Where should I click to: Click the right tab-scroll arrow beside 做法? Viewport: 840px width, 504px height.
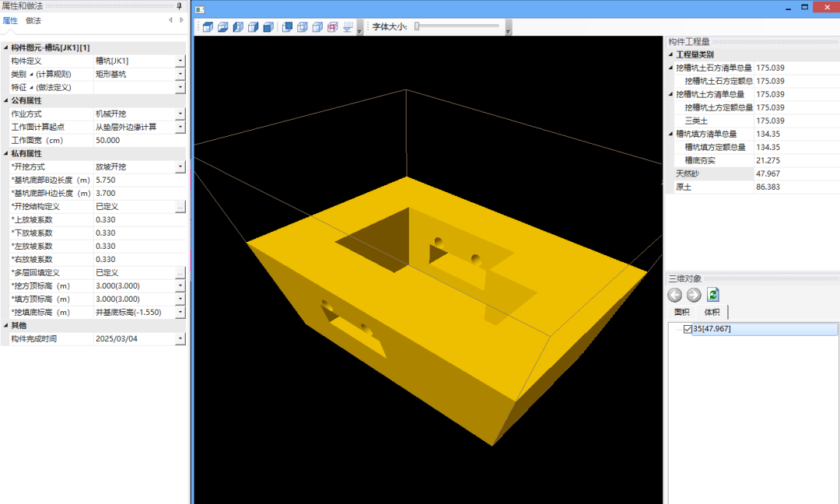pyautogui.click(x=181, y=20)
